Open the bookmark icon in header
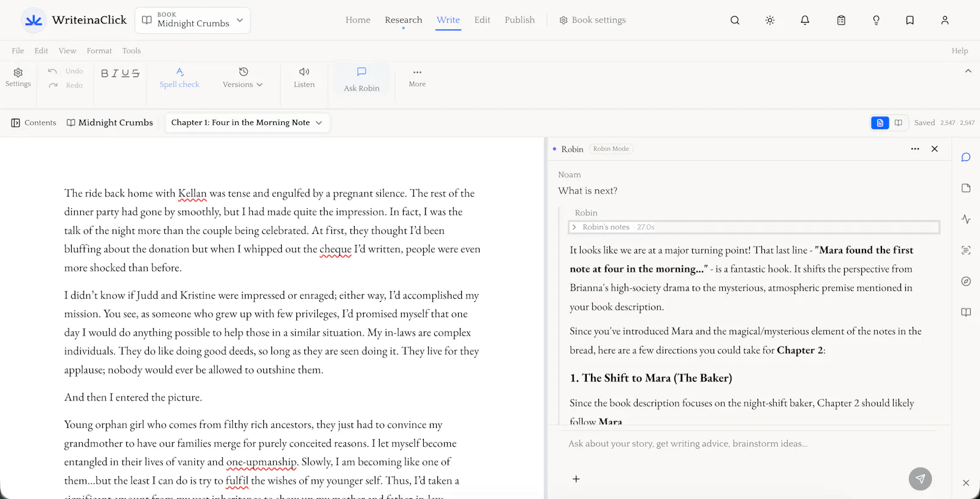Screen dimensions: 980x499 tap(910, 20)
